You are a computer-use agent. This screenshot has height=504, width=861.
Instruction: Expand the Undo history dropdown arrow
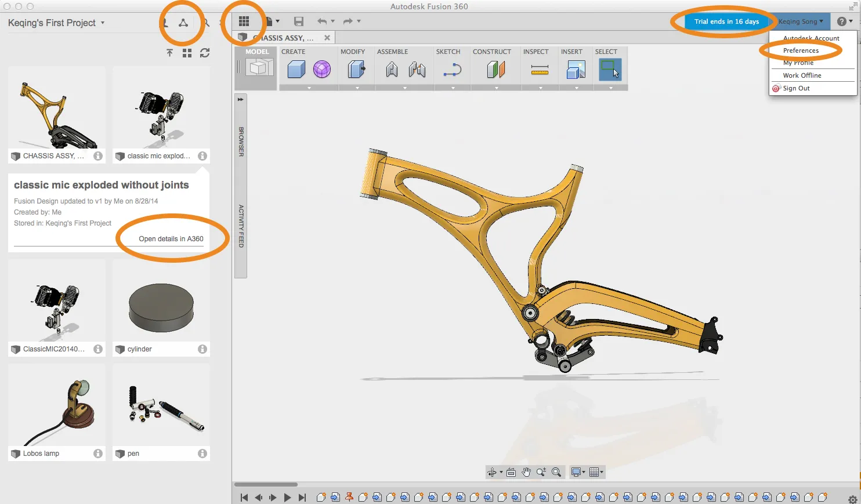point(332,21)
